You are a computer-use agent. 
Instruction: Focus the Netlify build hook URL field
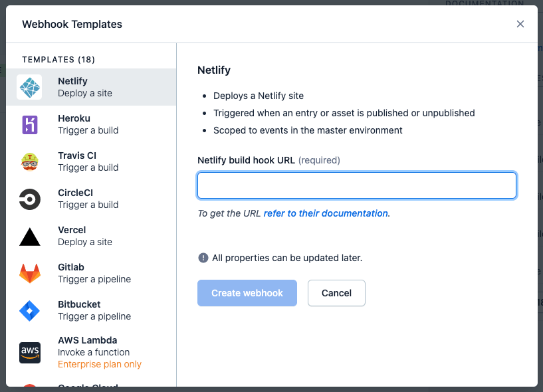(357, 185)
